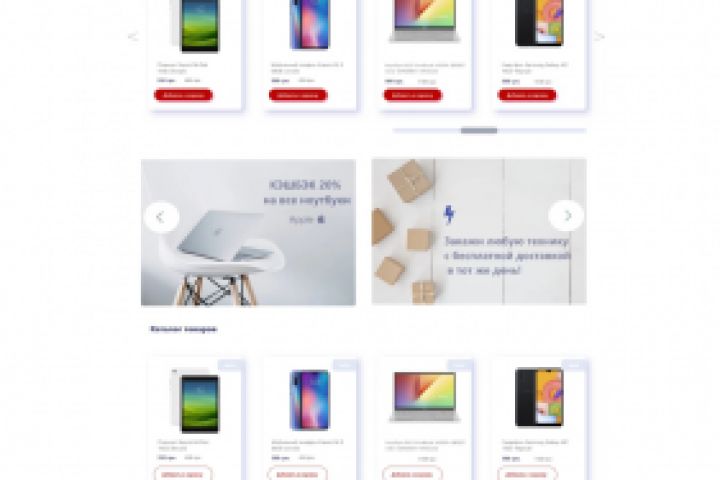Click the red button under the top laptop product
720x480 pixels.
click(x=413, y=95)
